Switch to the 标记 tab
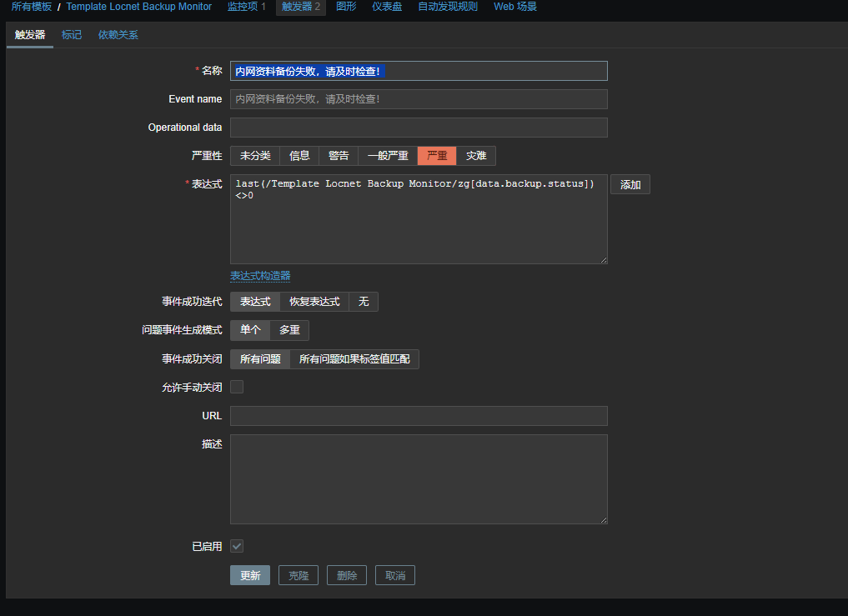Image resolution: width=848 pixels, height=616 pixels. (72, 35)
